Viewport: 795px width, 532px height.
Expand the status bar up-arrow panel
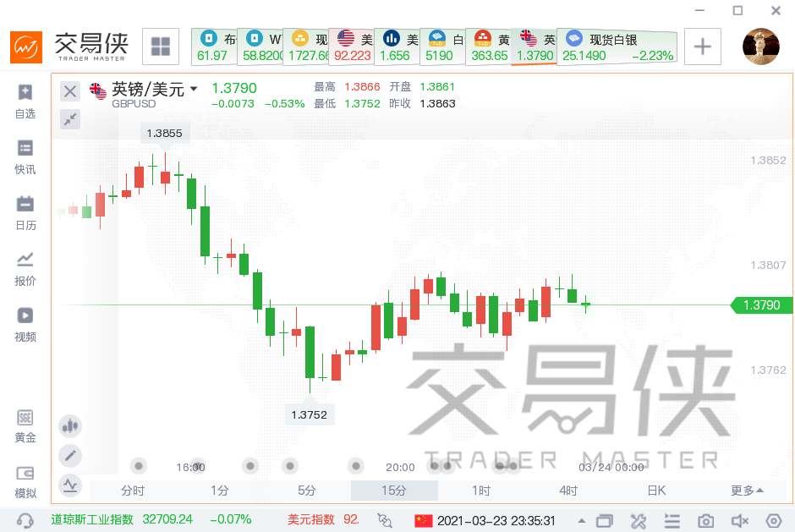[x=582, y=521]
